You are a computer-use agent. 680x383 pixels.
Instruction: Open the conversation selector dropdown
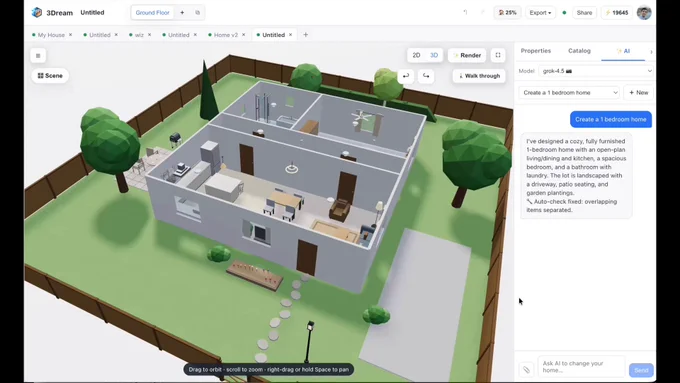click(569, 92)
